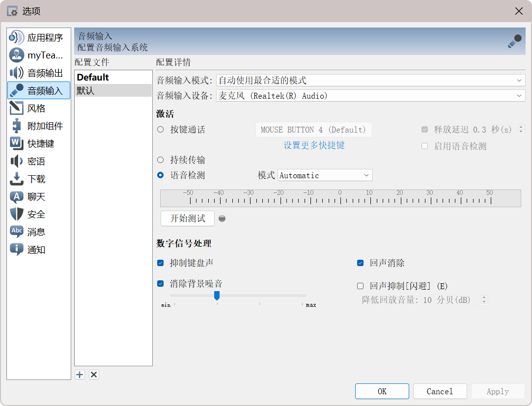The height and width of the screenshot is (406, 532).
Task: Expand the 音频输入模式 dropdown
Action: 370,81
